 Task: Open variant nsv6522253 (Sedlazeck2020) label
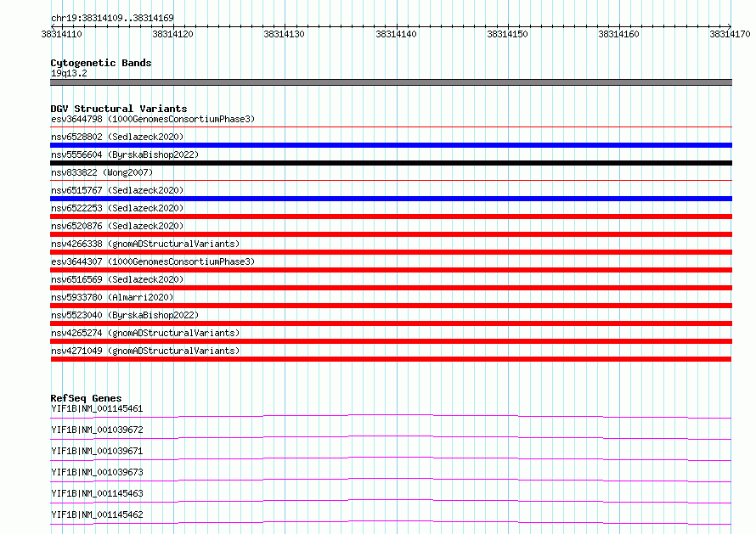click(117, 208)
